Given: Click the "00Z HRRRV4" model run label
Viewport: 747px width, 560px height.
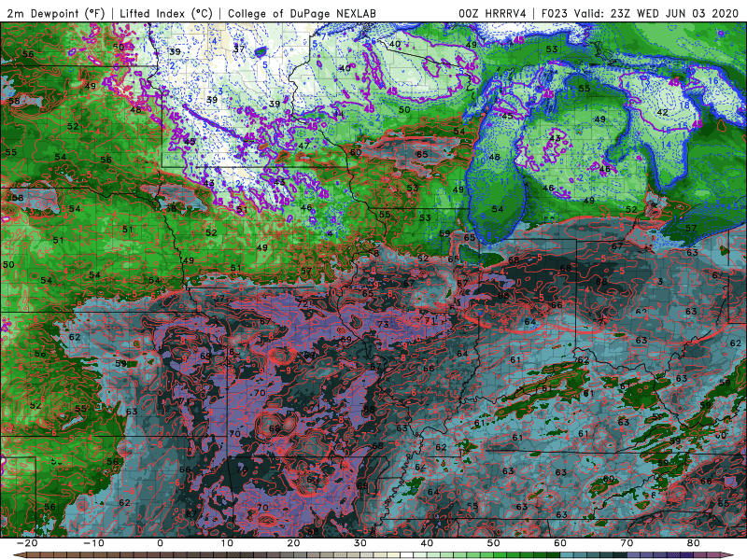Looking at the screenshot, I should [492, 14].
